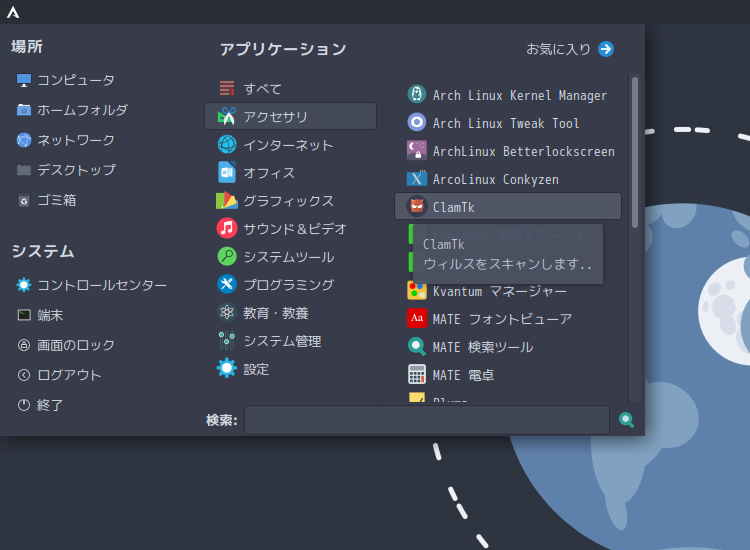Select the グラフィックス category
The height and width of the screenshot is (550, 750).
click(x=290, y=201)
